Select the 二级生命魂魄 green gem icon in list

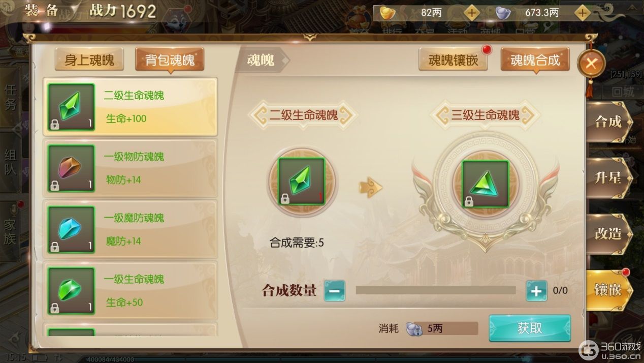coord(71,107)
